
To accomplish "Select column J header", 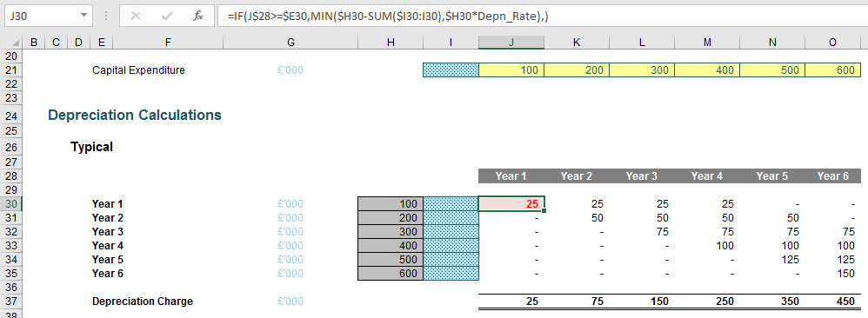I will point(511,43).
